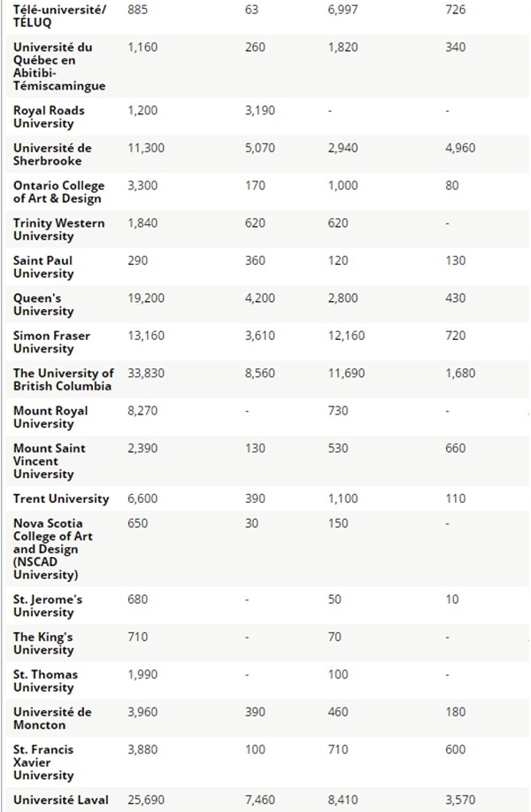Click Saint Paul University label
Viewport: 531px width, 812px height.
[x=43, y=267]
